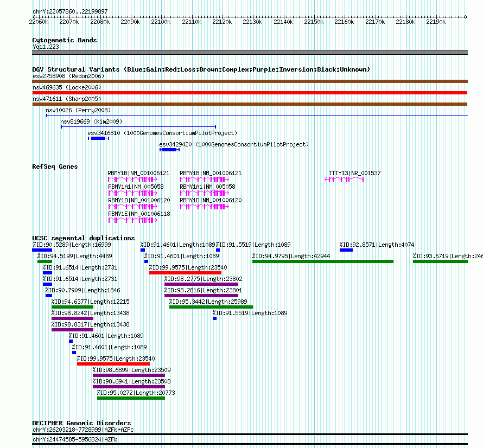
Task: Select the Cytogenetic Bands track title
Action: 65,40
